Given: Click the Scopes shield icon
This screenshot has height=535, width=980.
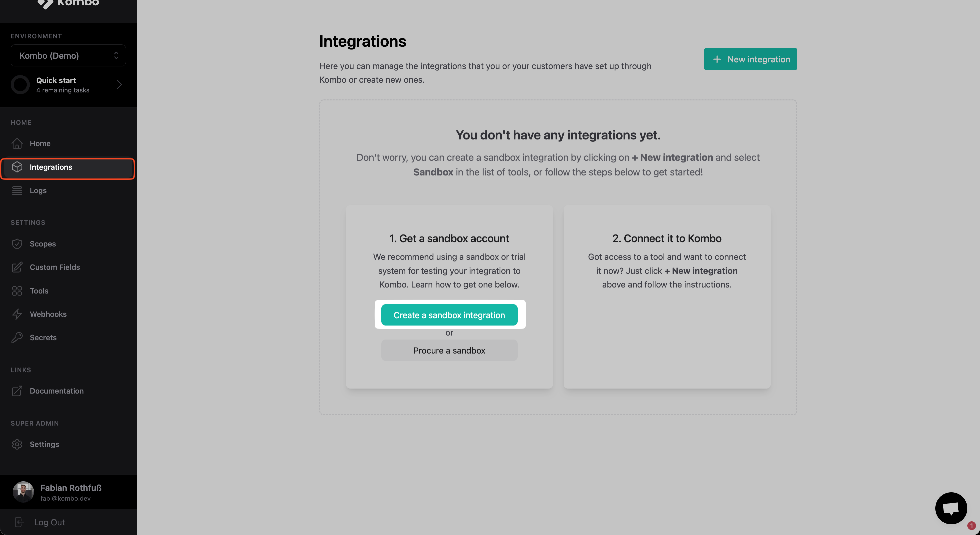Looking at the screenshot, I should click(x=17, y=244).
